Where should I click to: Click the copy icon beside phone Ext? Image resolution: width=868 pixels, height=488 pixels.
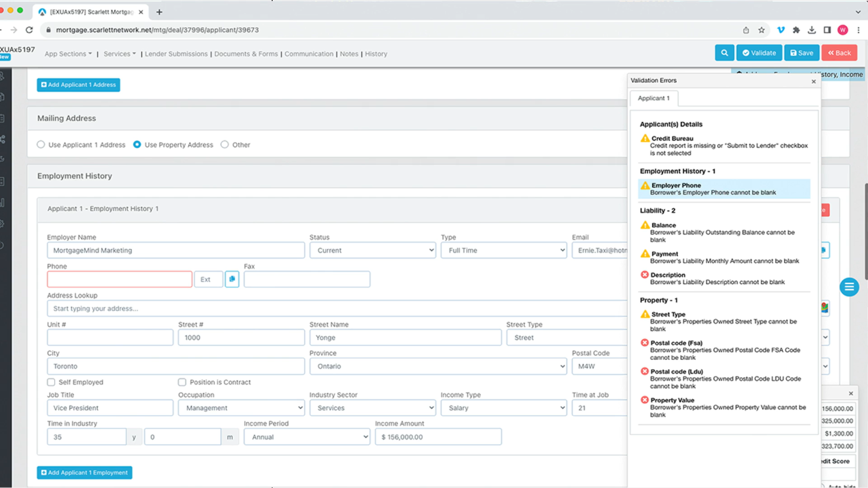tap(232, 279)
